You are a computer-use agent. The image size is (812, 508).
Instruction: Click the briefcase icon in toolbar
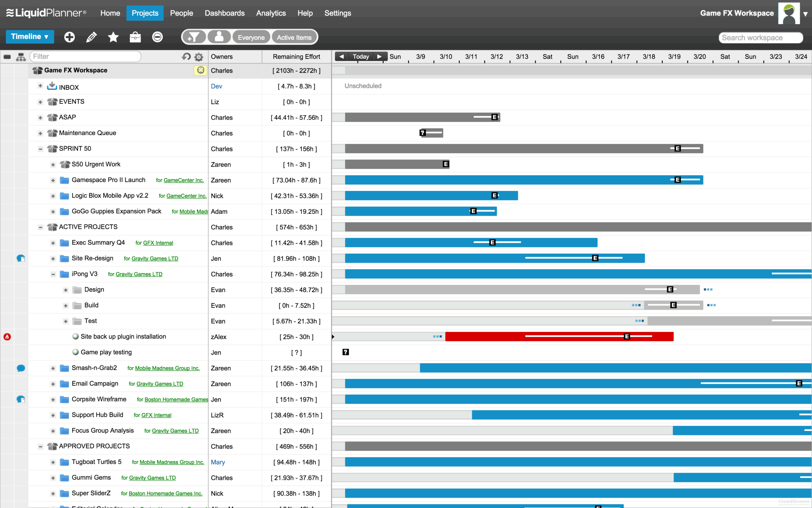pyautogui.click(x=135, y=37)
